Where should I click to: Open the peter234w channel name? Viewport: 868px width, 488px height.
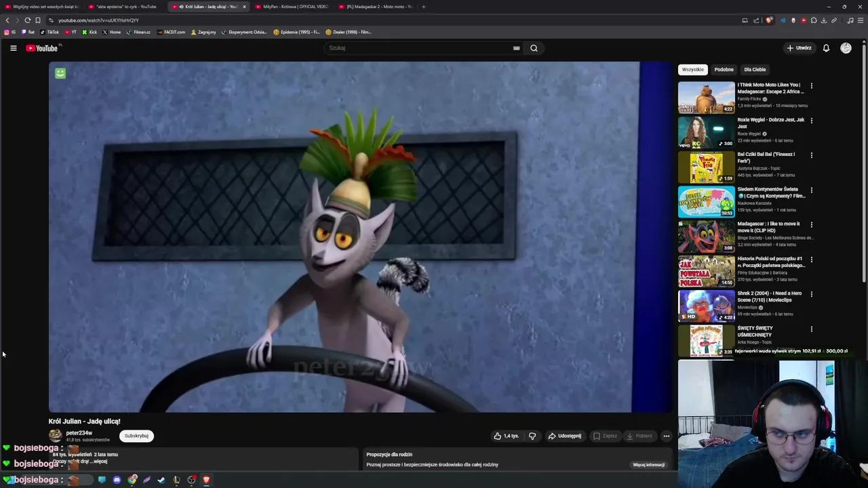[79, 432]
